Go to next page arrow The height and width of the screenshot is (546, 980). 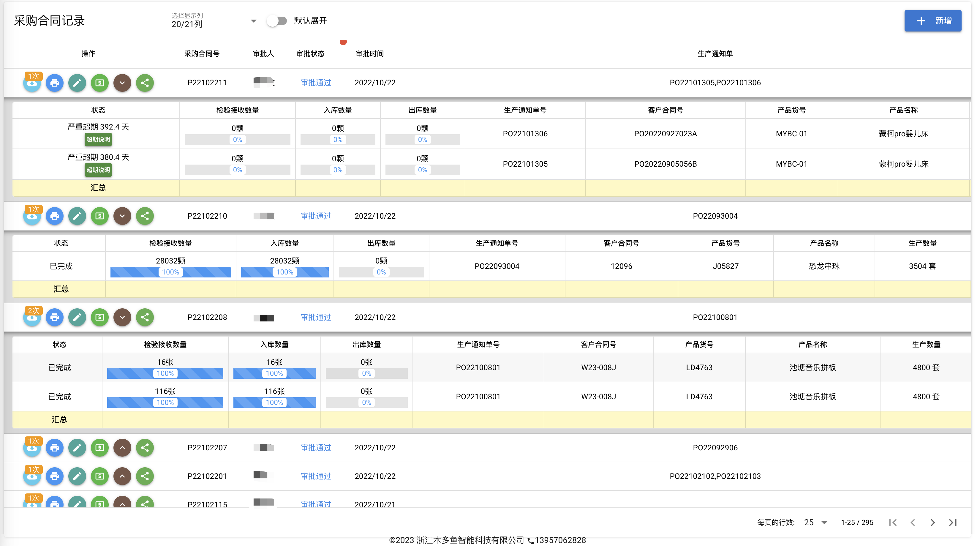(932, 523)
